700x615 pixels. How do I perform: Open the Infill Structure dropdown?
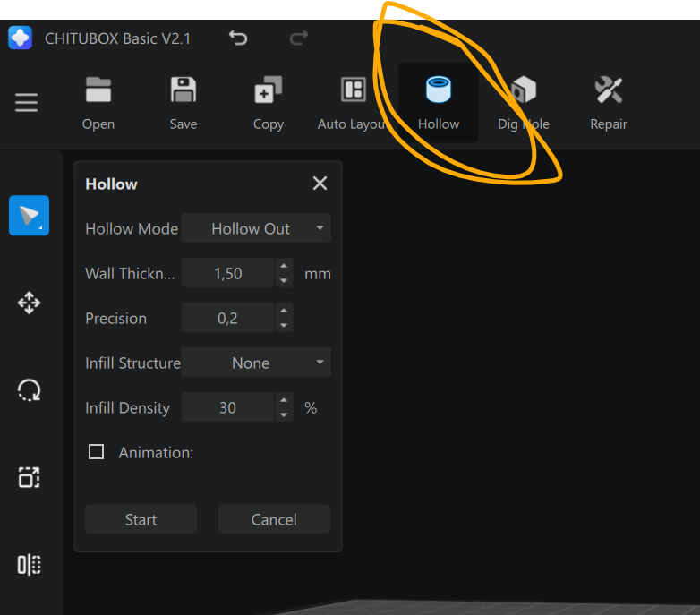[256, 363]
